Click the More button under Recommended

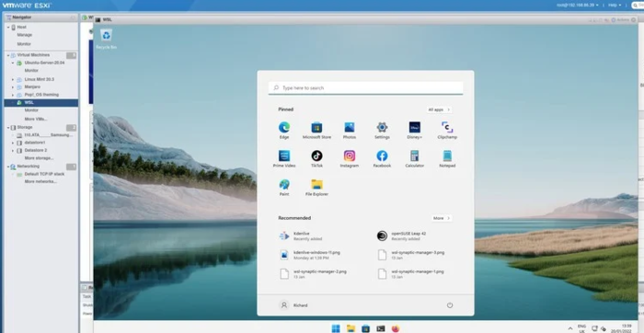442,218
